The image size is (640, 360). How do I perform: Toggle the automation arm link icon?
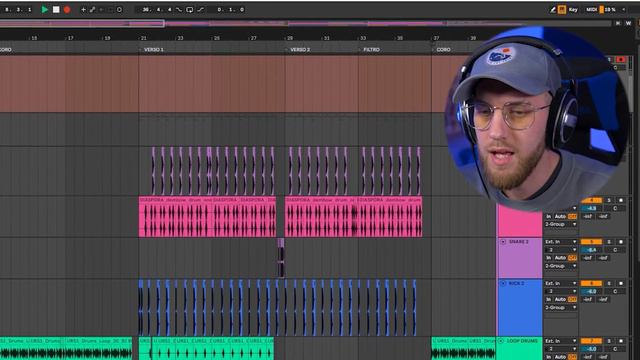pos(92,9)
